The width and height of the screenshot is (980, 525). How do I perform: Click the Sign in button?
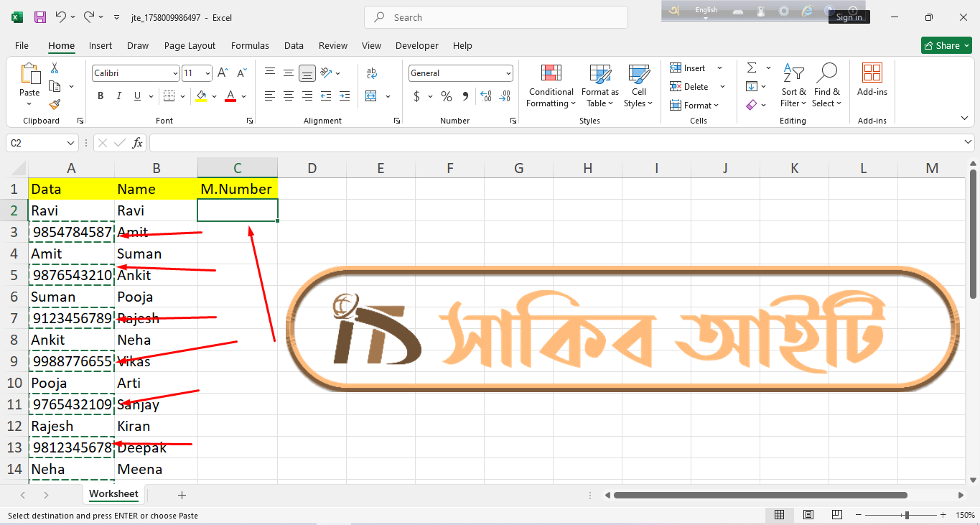(849, 17)
